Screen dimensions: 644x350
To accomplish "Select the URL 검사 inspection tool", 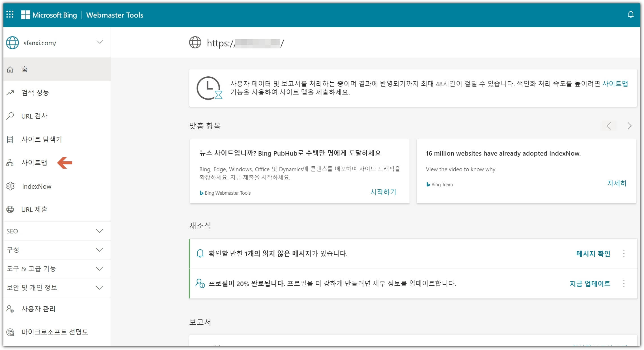I will (x=34, y=116).
